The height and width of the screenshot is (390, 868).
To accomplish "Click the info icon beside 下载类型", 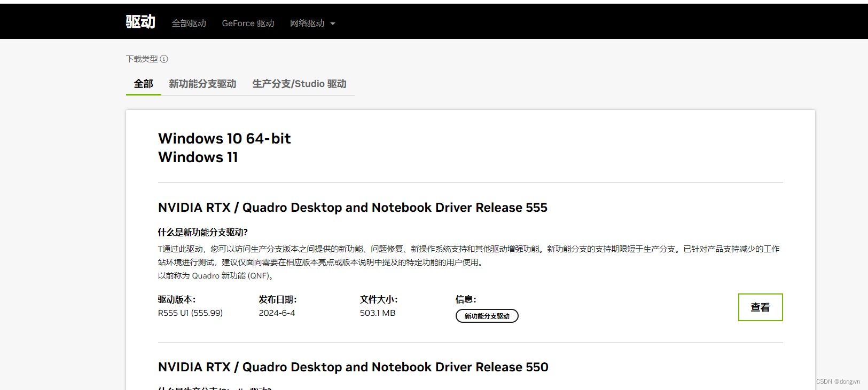I will pyautogui.click(x=164, y=59).
